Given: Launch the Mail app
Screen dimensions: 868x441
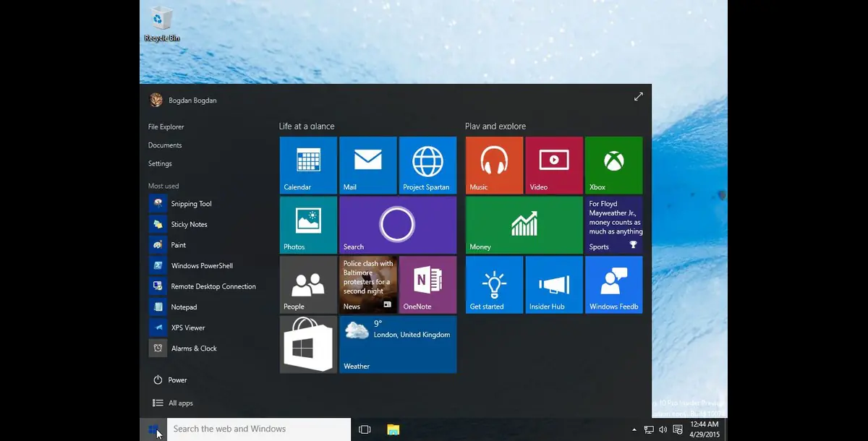Looking at the screenshot, I should pyautogui.click(x=367, y=165).
